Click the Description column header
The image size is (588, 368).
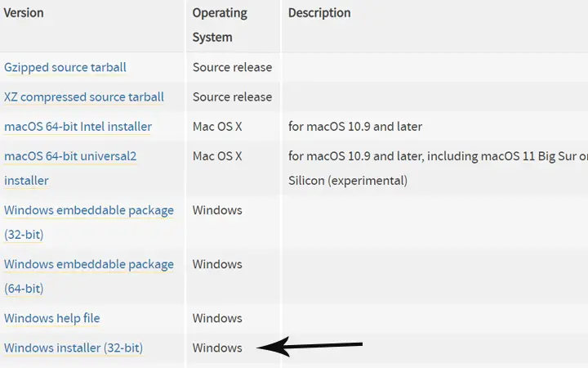tap(319, 13)
